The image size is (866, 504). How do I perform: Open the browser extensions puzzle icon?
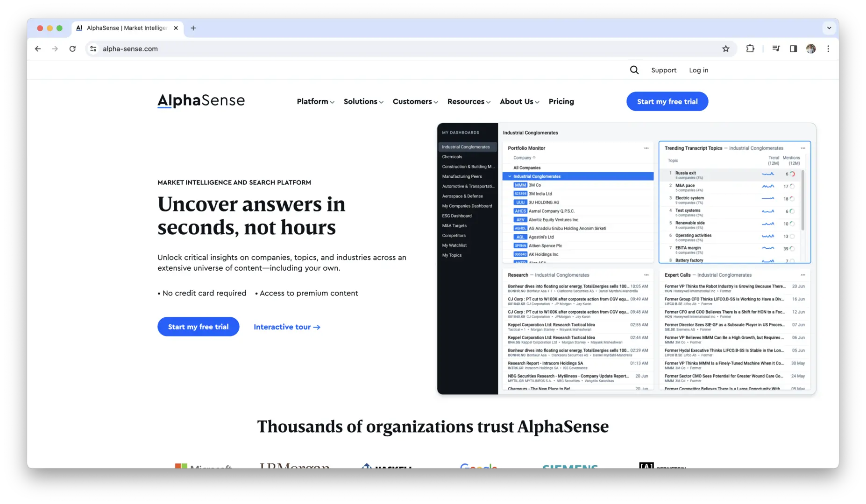[750, 49]
